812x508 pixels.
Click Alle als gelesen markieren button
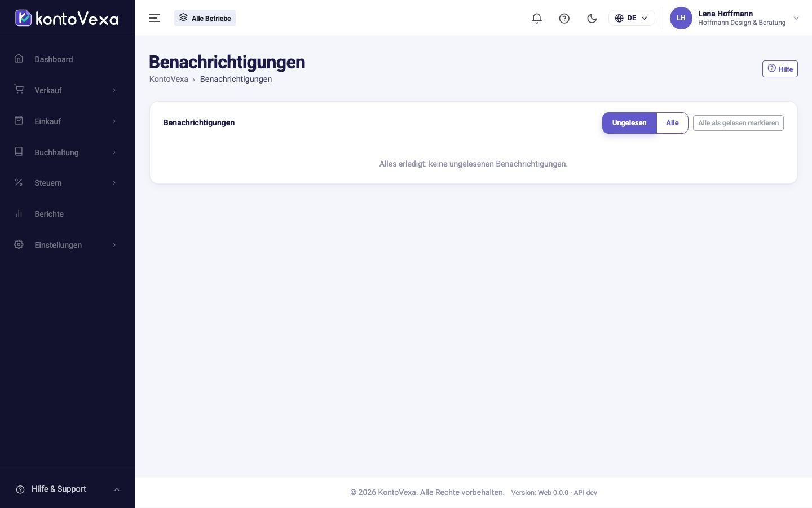[738, 123]
